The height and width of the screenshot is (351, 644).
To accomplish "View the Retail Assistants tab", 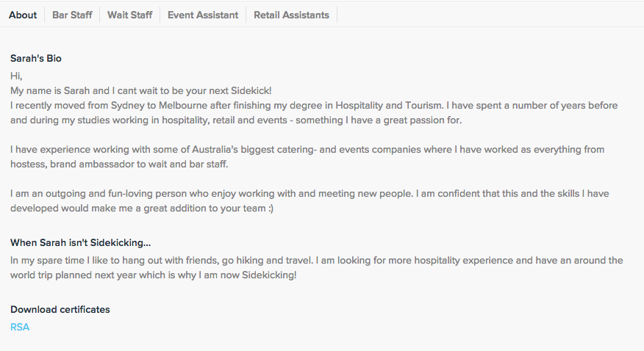I will (291, 15).
